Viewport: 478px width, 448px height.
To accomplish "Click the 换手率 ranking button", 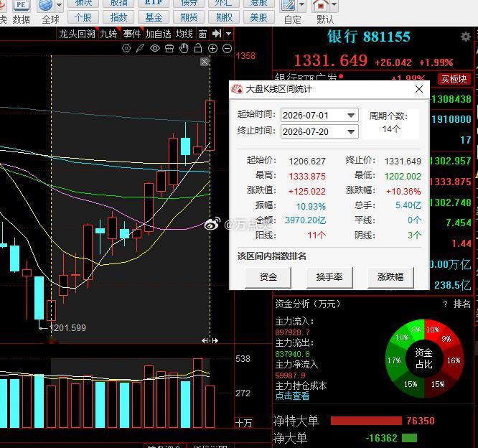I will tap(329, 277).
